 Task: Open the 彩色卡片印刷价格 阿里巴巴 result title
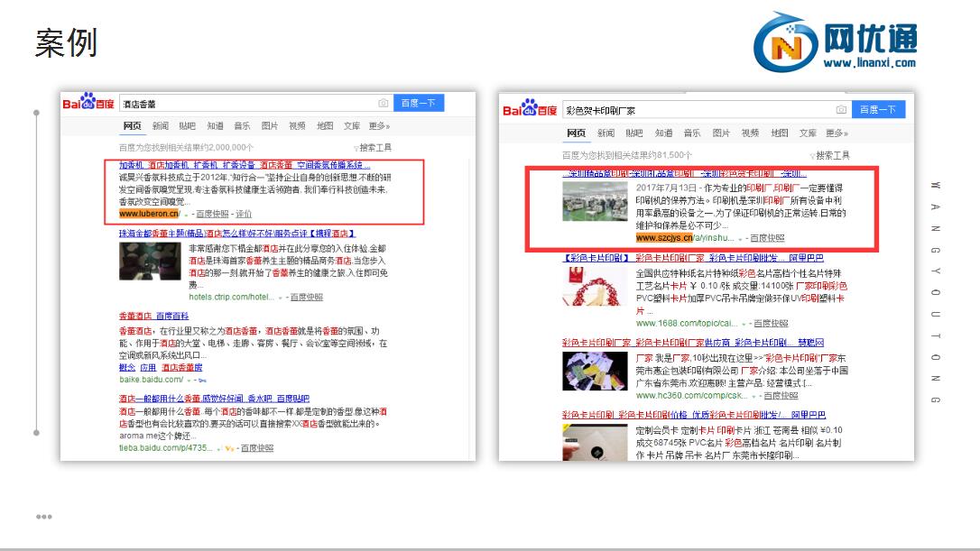(x=694, y=415)
